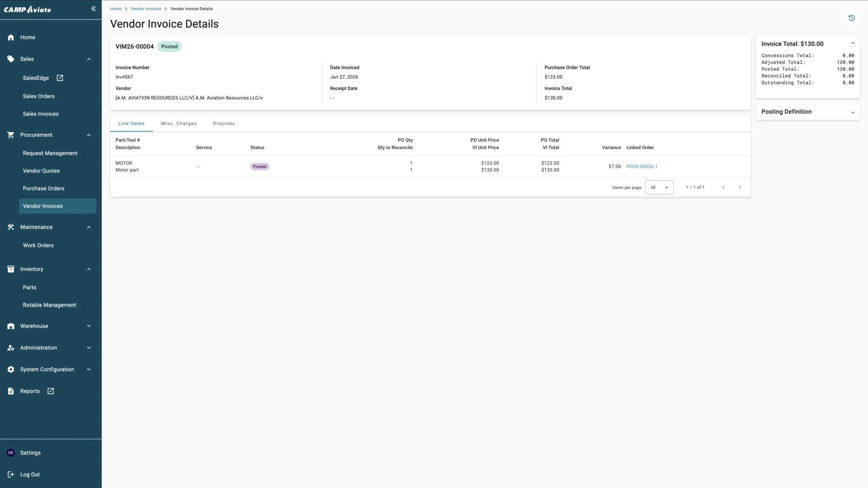
Task: Open Work Orders in sidebar
Action: [x=38, y=245]
